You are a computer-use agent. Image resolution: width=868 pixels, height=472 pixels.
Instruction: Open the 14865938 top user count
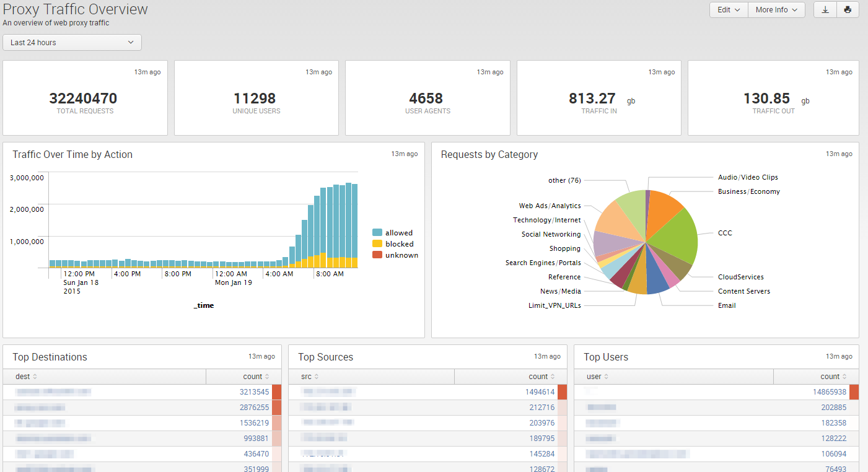pyautogui.click(x=830, y=392)
